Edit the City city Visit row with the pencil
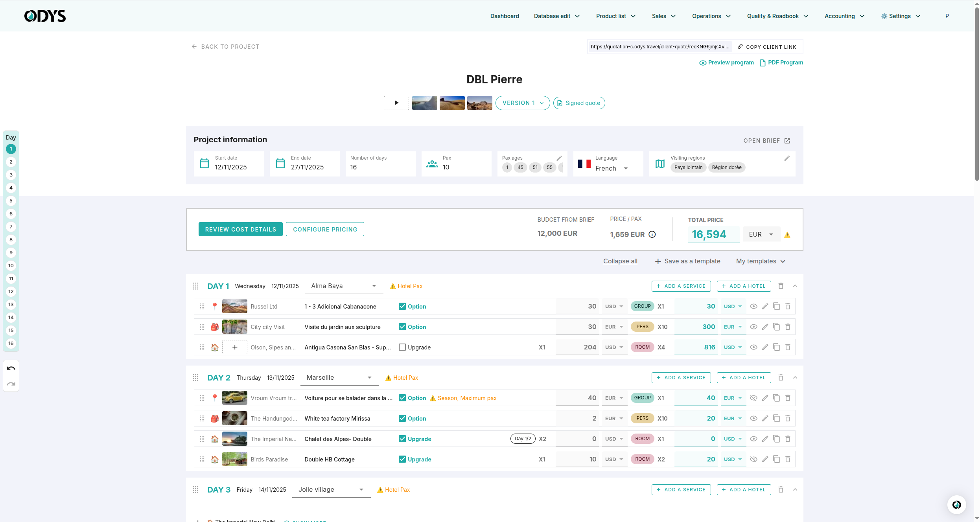This screenshot has height=522, width=980. (765, 327)
